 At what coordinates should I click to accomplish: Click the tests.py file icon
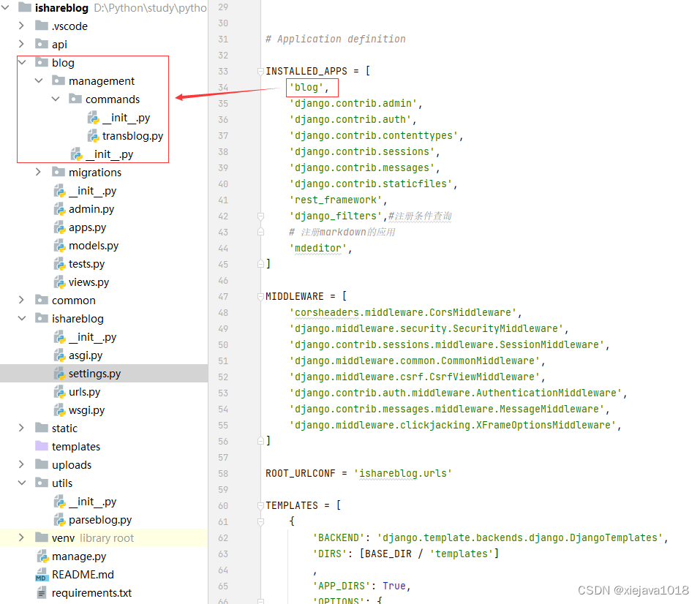coord(60,264)
